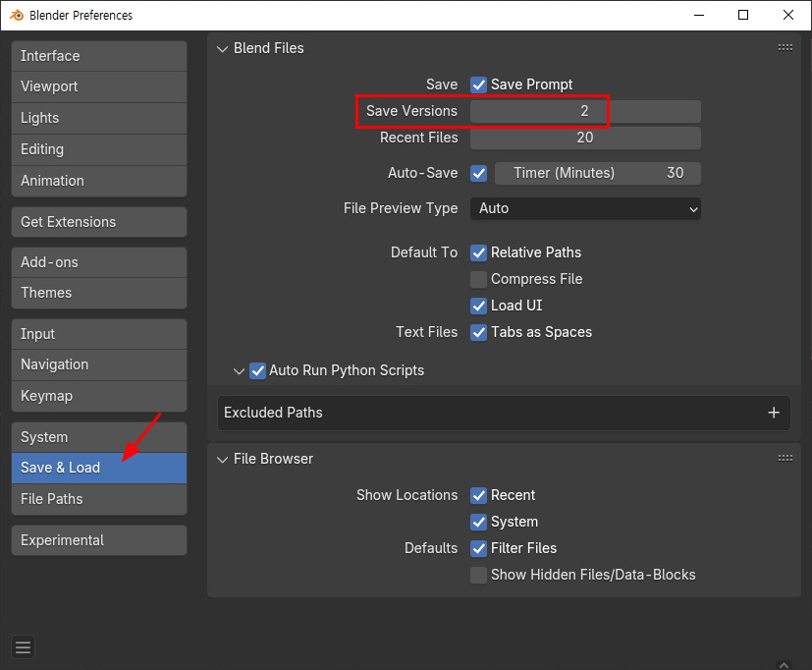Screen dimensions: 812x670
Task: Enable Compress File checkbox
Action: point(478,279)
